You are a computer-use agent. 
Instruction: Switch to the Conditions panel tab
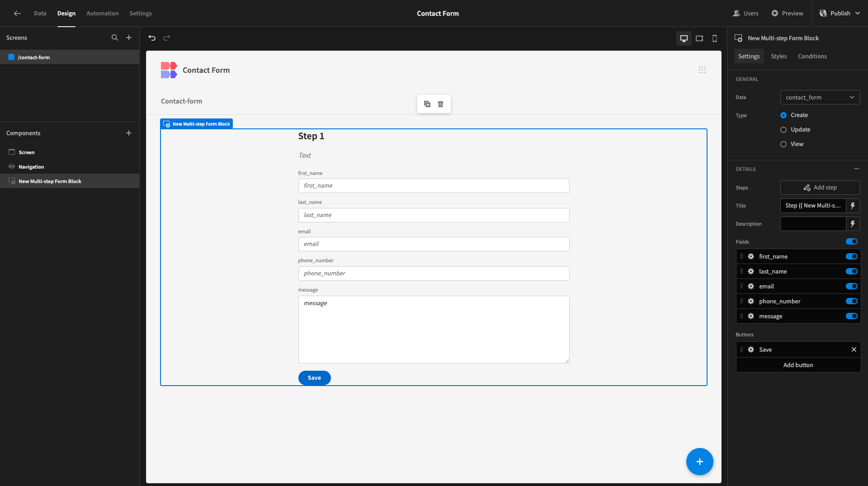812,56
